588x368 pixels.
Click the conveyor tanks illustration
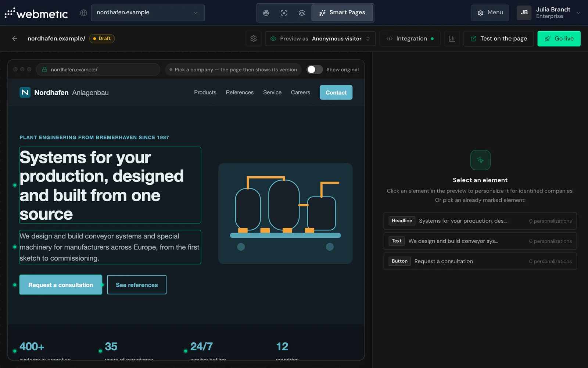click(285, 213)
